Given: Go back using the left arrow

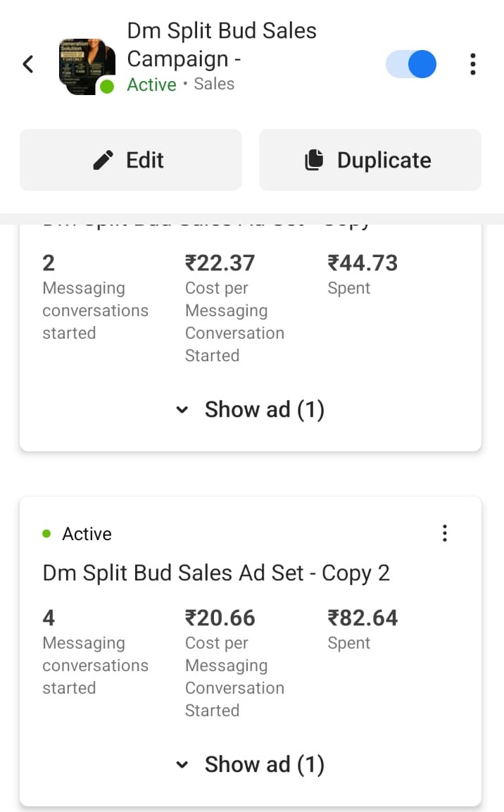Looking at the screenshot, I should (28, 65).
